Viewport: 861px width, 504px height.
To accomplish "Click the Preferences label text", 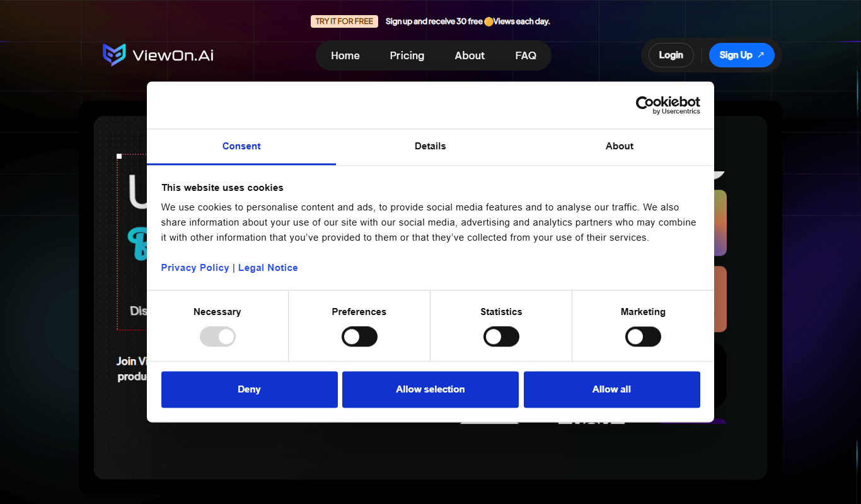I will click(x=359, y=312).
